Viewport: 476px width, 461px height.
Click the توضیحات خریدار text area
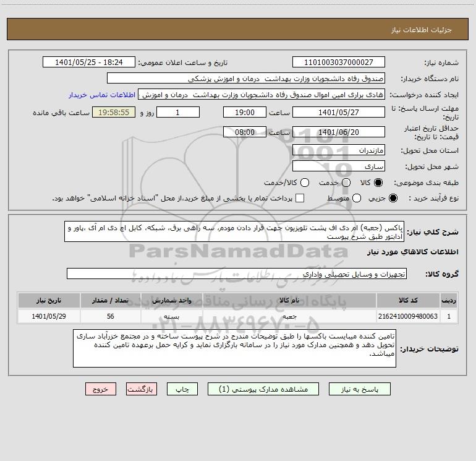pos(234,348)
